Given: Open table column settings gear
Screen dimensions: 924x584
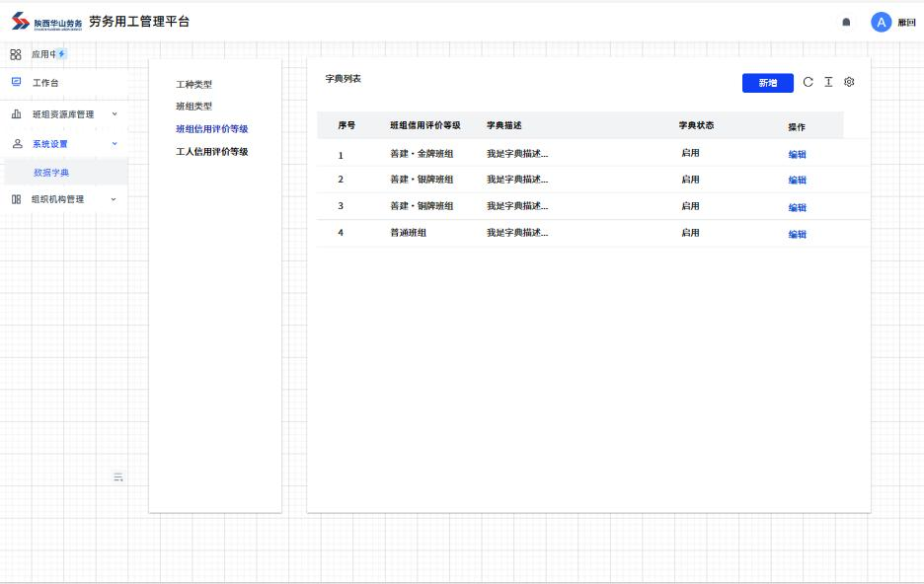Looking at the screenshot, I should coord(849,82).
